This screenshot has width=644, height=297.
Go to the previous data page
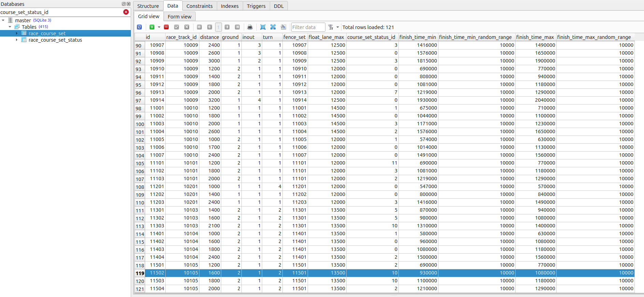coord(210,27)
